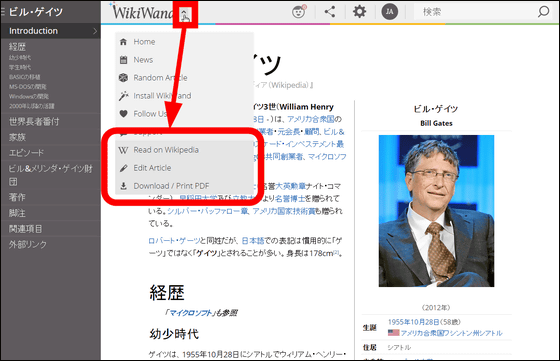The width and height of the screenshot is (560, 361).
Task: Click the smiley face feedback icon
Action: pyautogui.click(x=298, y=12)
